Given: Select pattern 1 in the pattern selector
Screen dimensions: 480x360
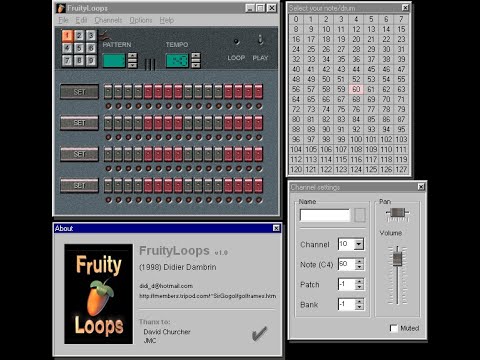Looking at the screenshot, I should coord(67,36).
